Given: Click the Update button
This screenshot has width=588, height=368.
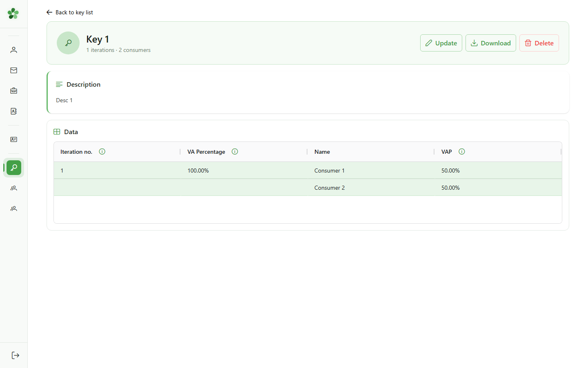Looking at the screenshot, I should point(441,43).
